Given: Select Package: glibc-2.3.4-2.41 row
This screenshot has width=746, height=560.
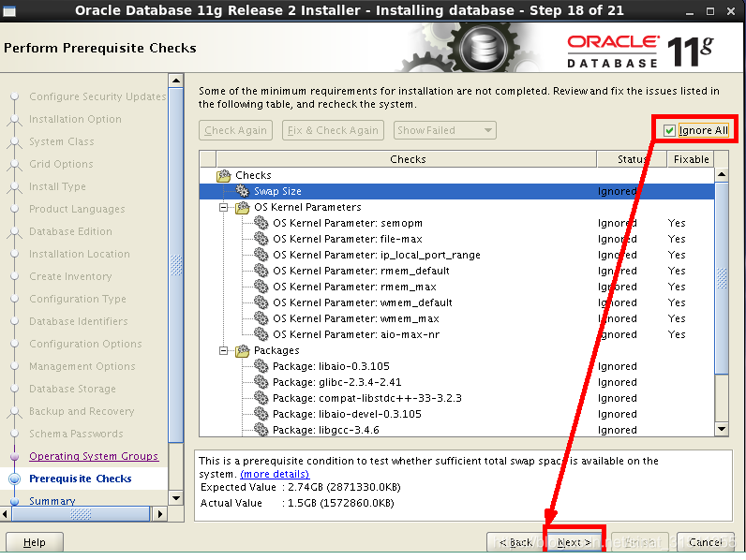Looking at the screenshot, I should [x=456, y=382].
